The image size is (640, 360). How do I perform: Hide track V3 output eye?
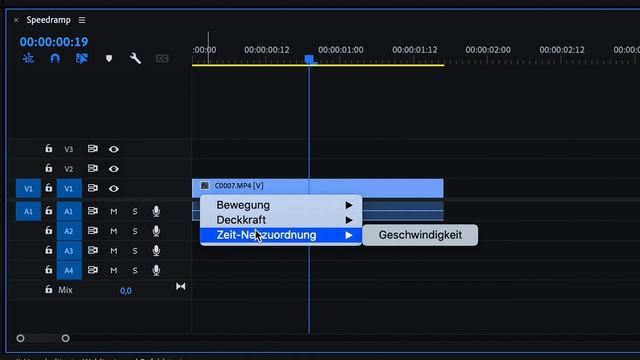pos(114,149)
